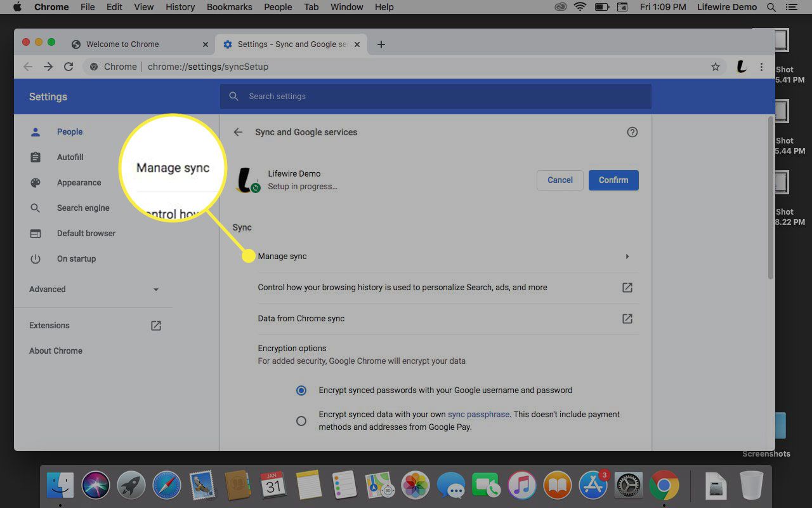Open Search engine settings in sidebar
This screenshot has width=812, height=508.
(x=83, y=208)
